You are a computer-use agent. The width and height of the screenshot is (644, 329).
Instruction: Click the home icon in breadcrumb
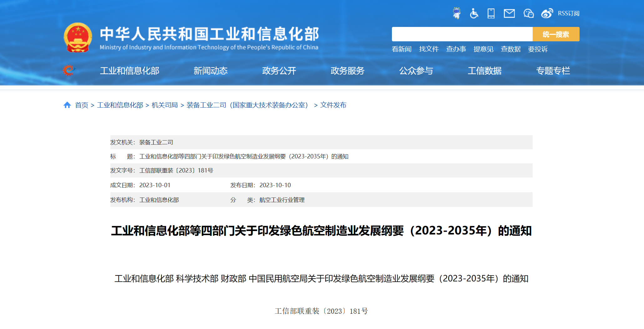point(67,105)
